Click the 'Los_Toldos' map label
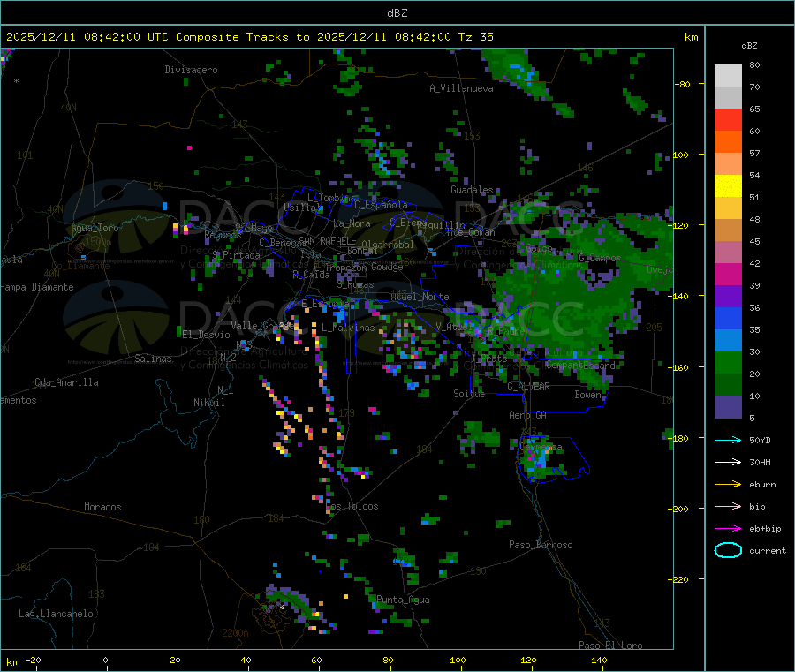This screenshot has height=672, width=795. pyautogui.click(x=352, y=506)
